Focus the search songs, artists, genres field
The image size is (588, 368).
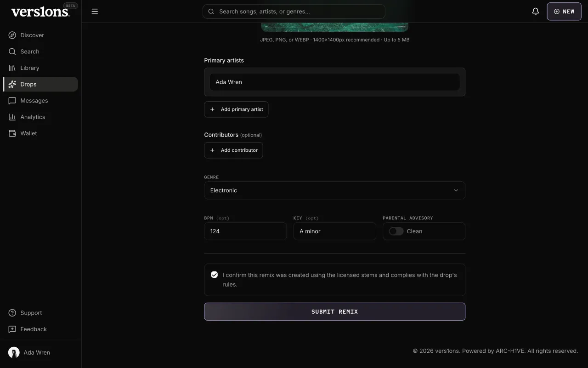pos(294,11)
